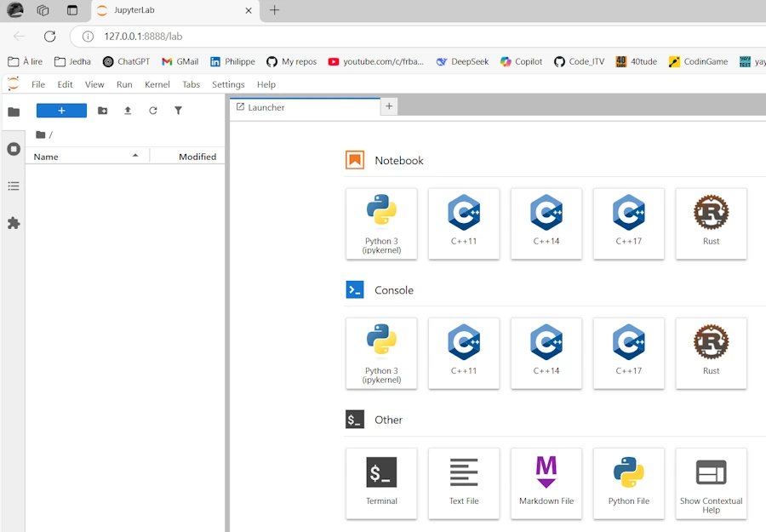
Task: Open a Rust console
Action: point(712,354)
